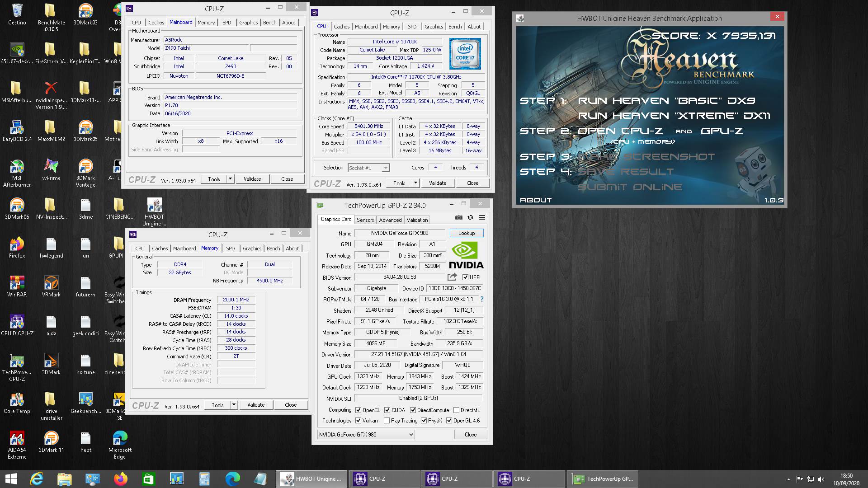Take a GPU-Z screenshot with camera icon
The image size is (868, 488).
pyautogui.click(x=459, y=217)
